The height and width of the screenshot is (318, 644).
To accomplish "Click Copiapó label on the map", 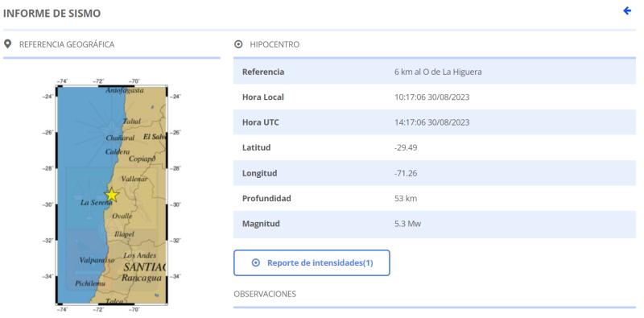I will tap(142, 159).
